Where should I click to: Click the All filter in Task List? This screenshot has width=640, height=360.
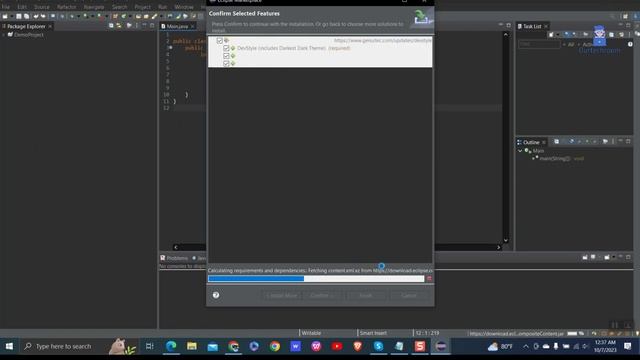click(x=571, y=44)
